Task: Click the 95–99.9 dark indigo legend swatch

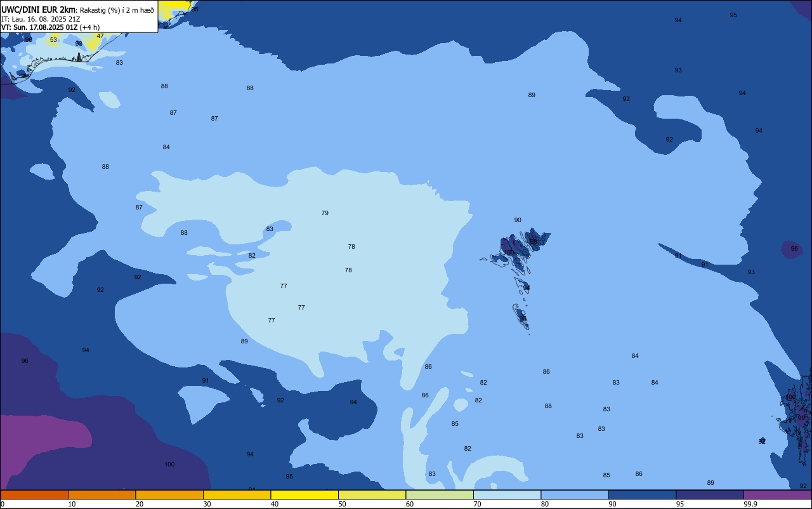Action: (x=710, y=494)
